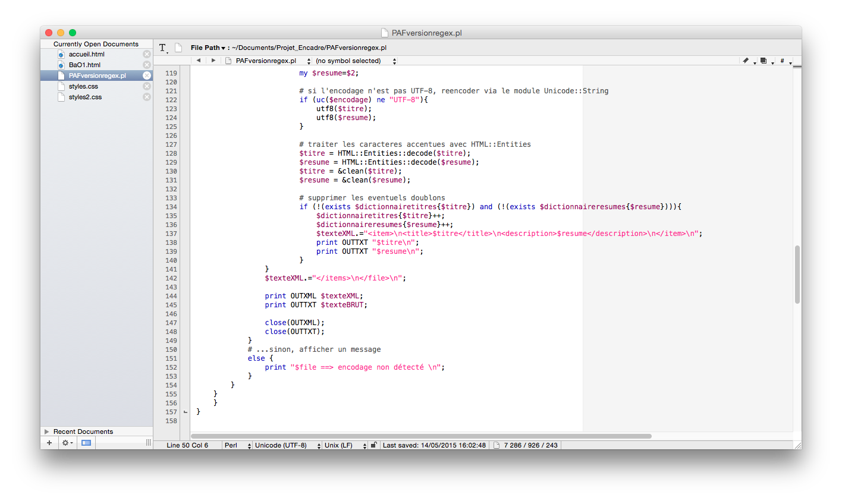842x504 pixels.
Task: Change language via the Perl popup
Action: [x=237, y=445]
